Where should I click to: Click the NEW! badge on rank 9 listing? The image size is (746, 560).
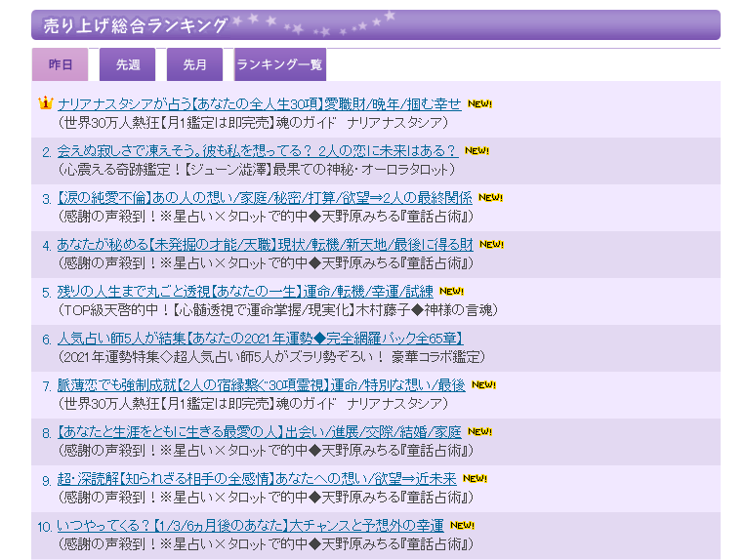click(475, 478)
